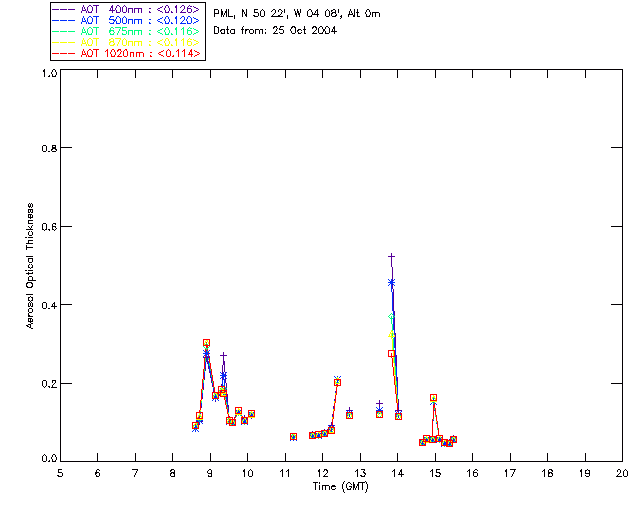Click the AOT 675nm legend entry

tap(127, 31)
